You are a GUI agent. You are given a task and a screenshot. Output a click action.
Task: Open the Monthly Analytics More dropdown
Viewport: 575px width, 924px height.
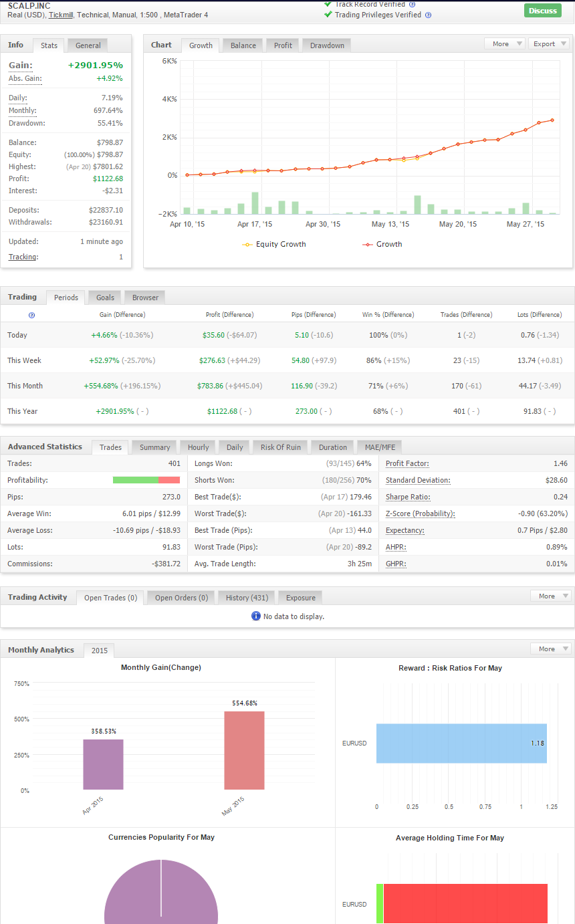click(x=551, y=649)
